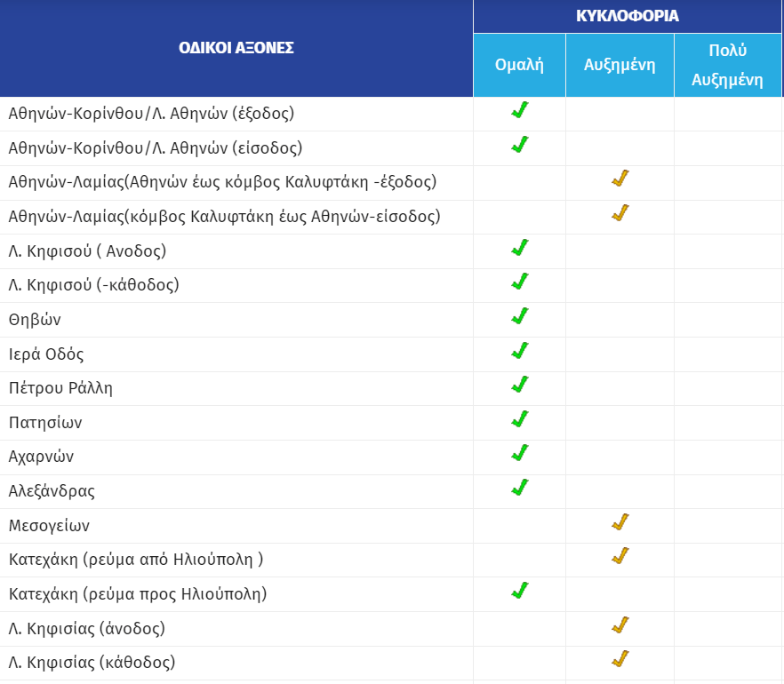Screen dimensions: 784x684
Task: Select the Λ. Κηφισού (-κάθοδος) row label
Action: pyautogui.click(x=93, y=285)
